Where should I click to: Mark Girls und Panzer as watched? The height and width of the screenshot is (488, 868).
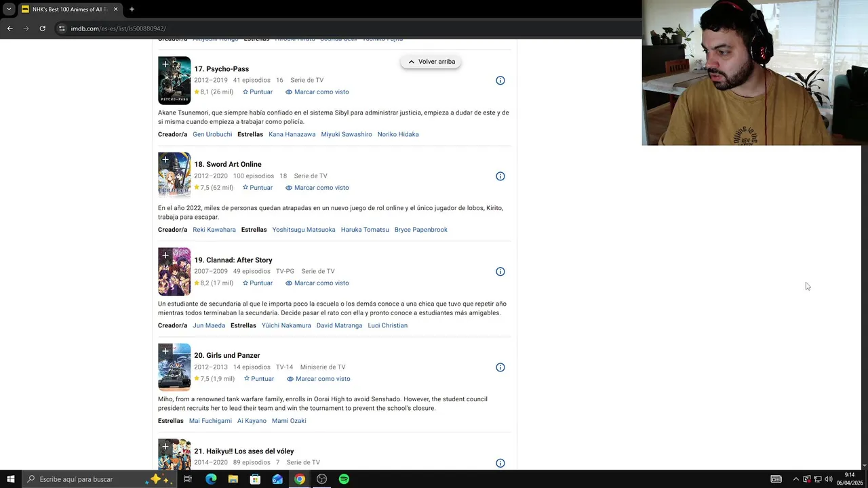pos(318,379)
